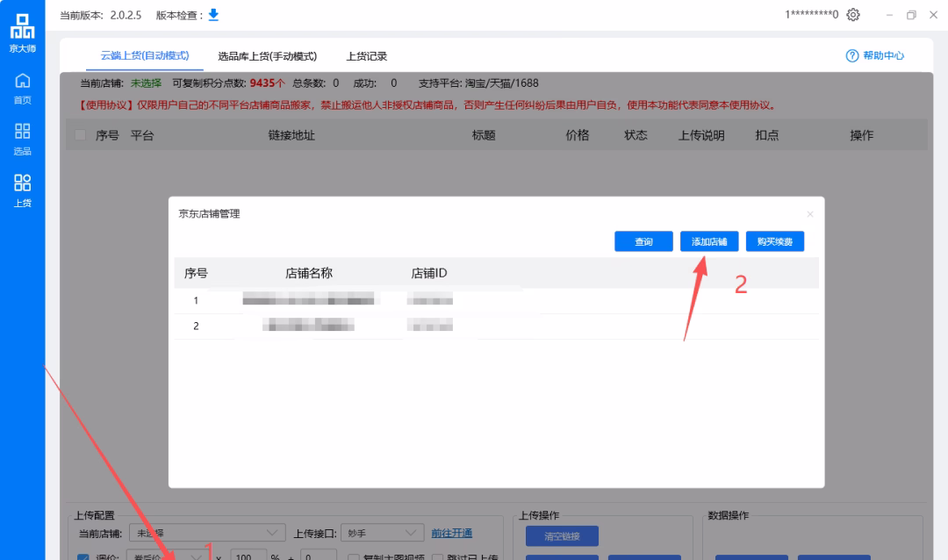
Task: Open the 上货记录 records tab
Action: click(x=368, y=54)
